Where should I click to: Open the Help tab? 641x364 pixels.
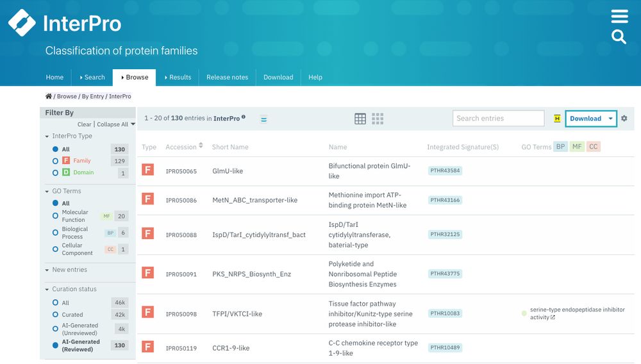[315, 77]
